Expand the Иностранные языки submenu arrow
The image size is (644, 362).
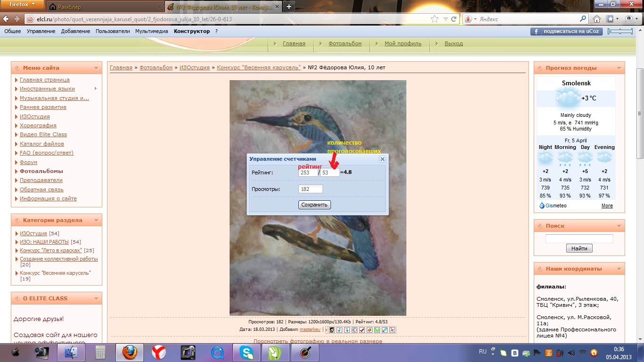[x=96, y=89]
